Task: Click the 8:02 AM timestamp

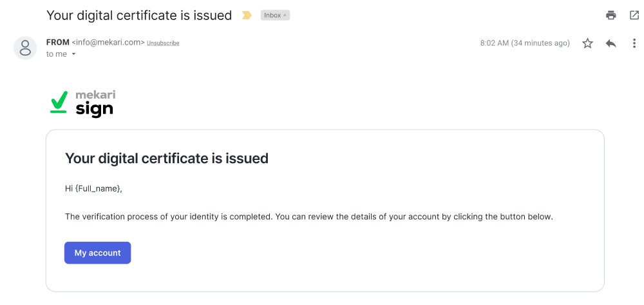Action: pyautogui.click(x=524, y=43)
